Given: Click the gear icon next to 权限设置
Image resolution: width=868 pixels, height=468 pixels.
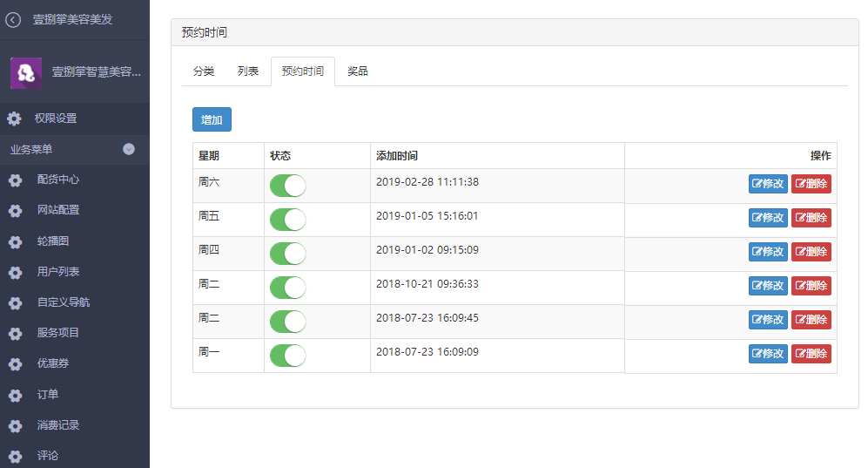Looking at the screenshot, I should [x=14, y=119].
